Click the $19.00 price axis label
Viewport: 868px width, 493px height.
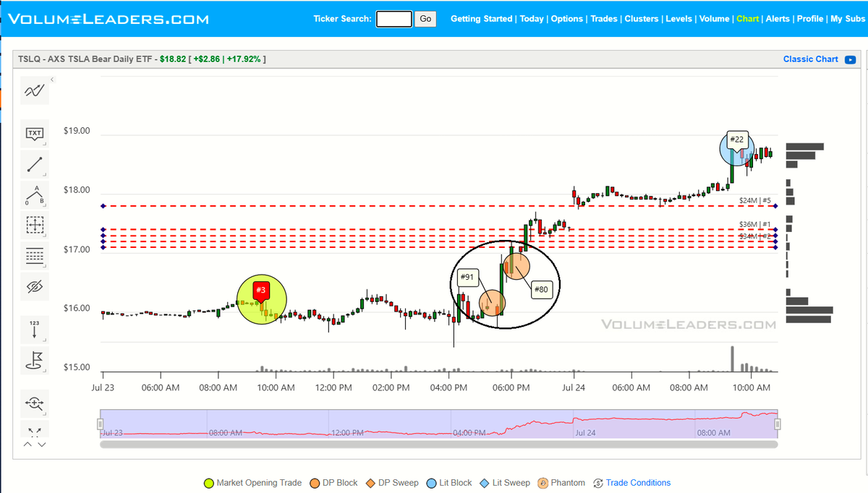(x=77, y=131)
